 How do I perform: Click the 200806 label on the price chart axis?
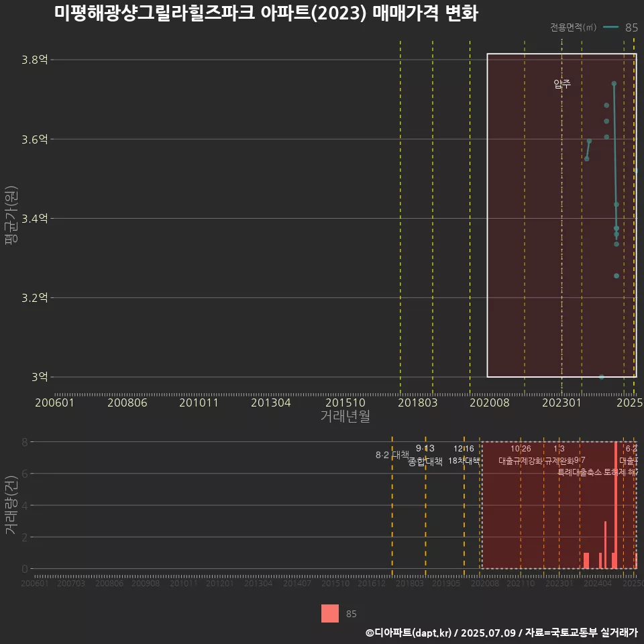point(127,402)
